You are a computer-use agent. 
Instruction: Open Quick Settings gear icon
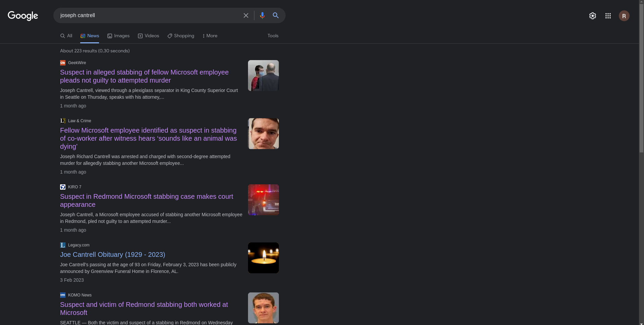point(593,16)
